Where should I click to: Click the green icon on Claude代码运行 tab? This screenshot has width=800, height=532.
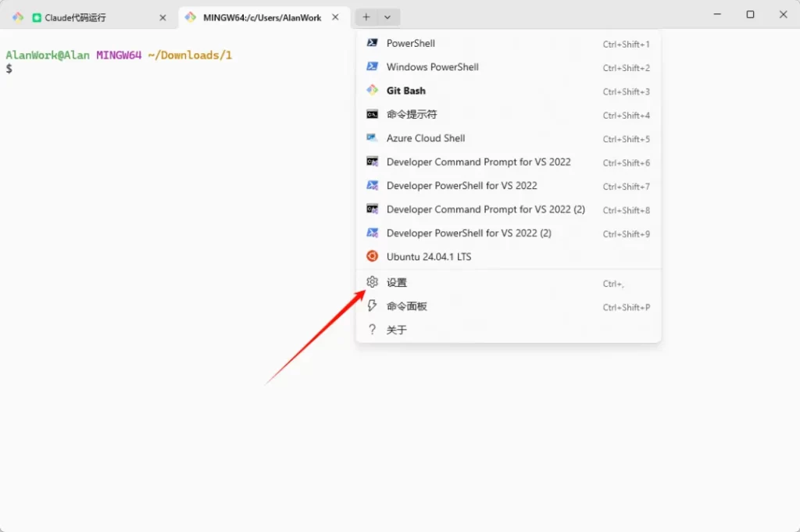(37, 18)
